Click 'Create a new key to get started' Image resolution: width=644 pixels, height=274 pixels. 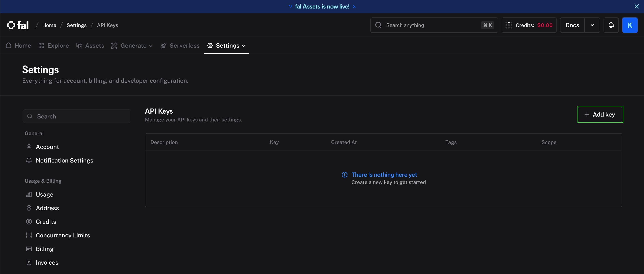pyautogui.click(x=388, y=182)
